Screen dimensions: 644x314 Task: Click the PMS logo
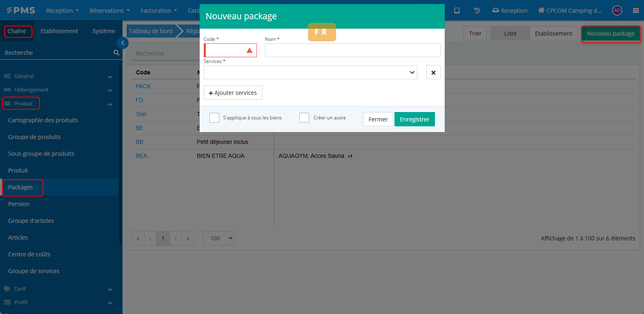click(21, 11)
